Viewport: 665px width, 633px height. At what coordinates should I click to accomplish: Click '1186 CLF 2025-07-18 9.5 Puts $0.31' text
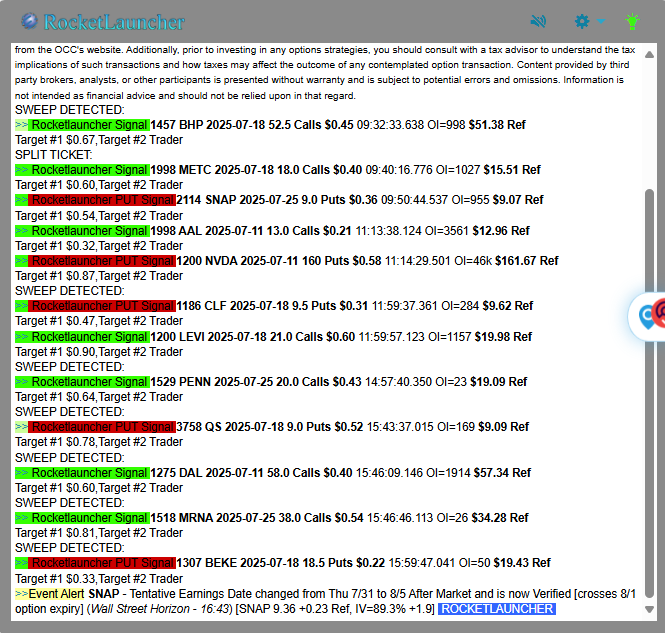click(272, 306)
